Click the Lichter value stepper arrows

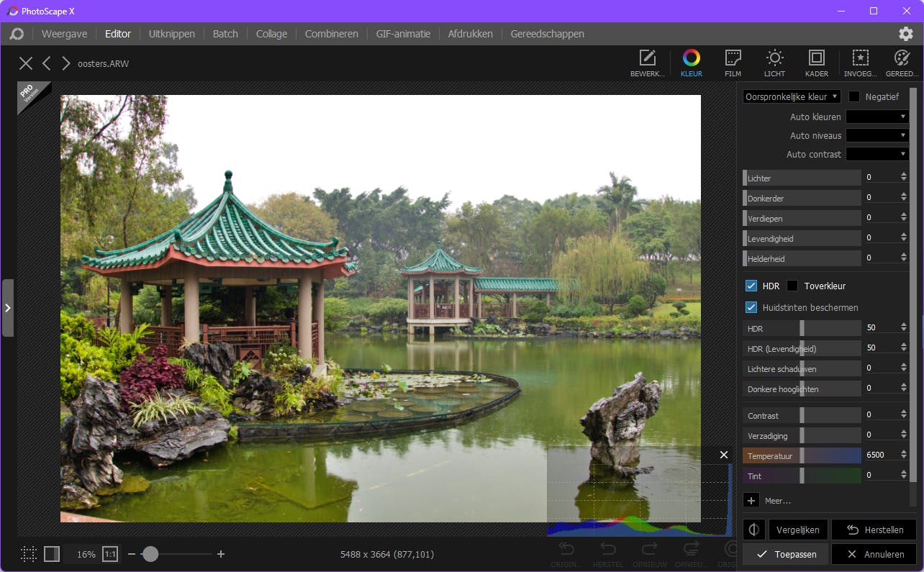coord(904,177)
